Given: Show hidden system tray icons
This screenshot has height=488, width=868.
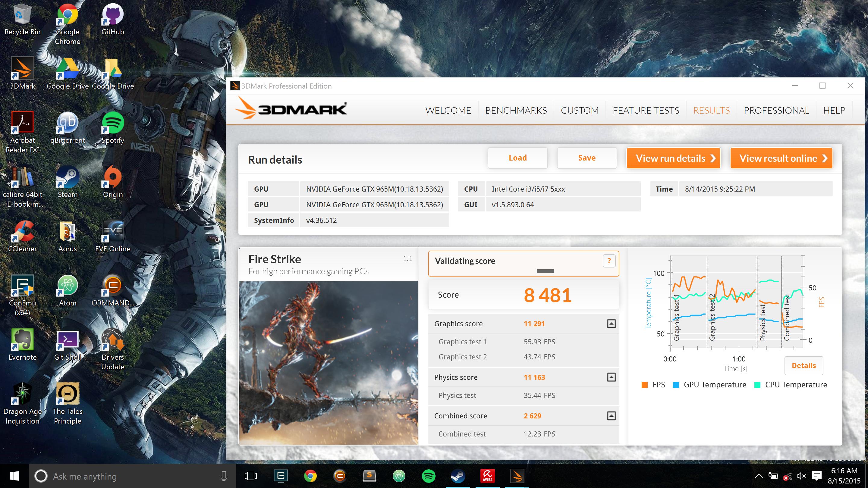Looking at the screenshot, I should [759, 476].
